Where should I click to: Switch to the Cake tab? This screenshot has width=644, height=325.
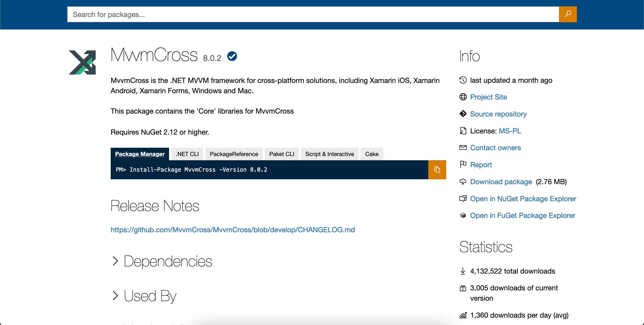pyautogui.click(x=371, y=154)
